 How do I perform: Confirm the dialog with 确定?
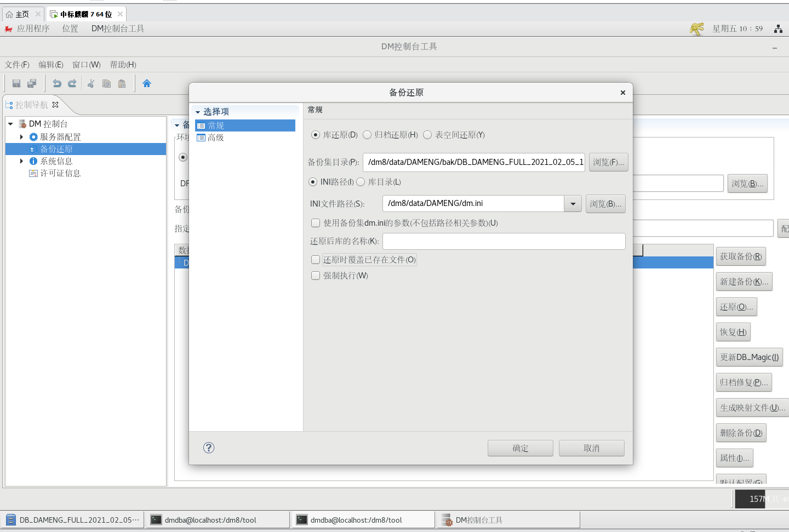pyautogui.click(x=521, y=448)
